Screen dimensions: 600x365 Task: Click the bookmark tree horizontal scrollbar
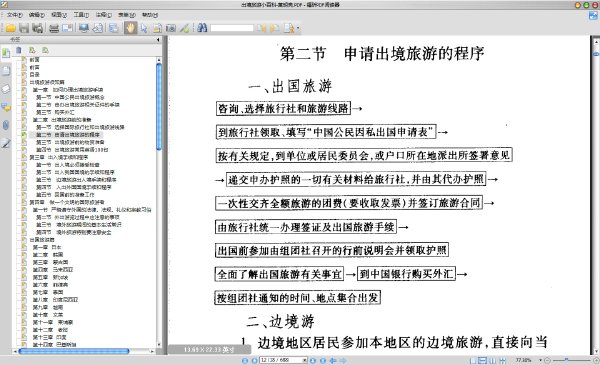tap(74, 351)
